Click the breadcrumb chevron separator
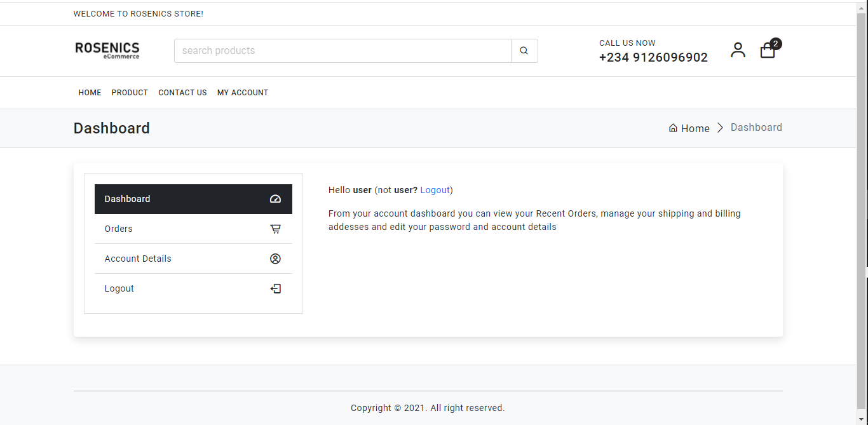Screen dimensions: 868x425 (x=720, y=128)
